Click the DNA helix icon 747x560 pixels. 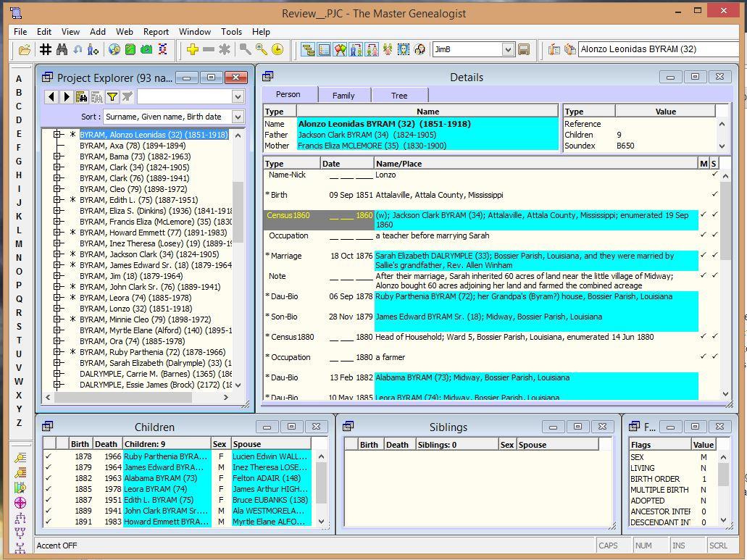162,49
